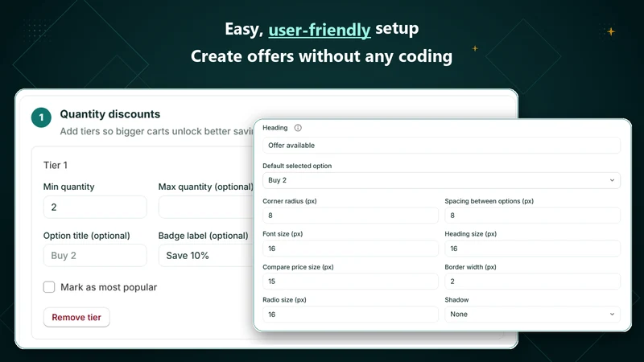Screen dimensions: 644x362
Task: Click the Mark as most popular label
Action: pyautogui.click(x=109, y=287)
